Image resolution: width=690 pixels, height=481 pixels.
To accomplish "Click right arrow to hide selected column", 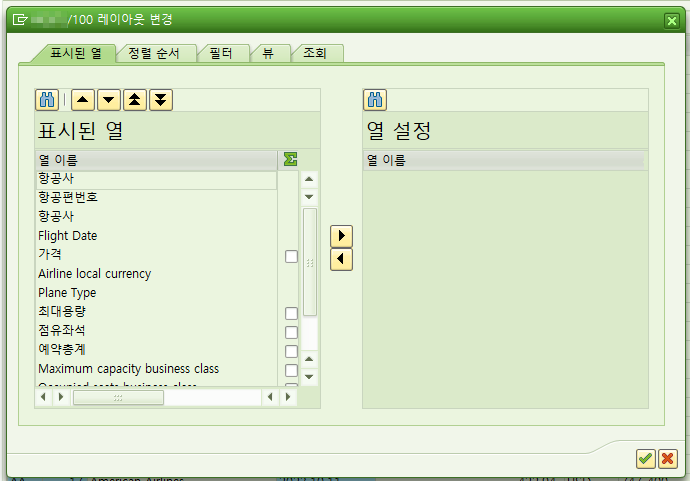I will [341, 236].
